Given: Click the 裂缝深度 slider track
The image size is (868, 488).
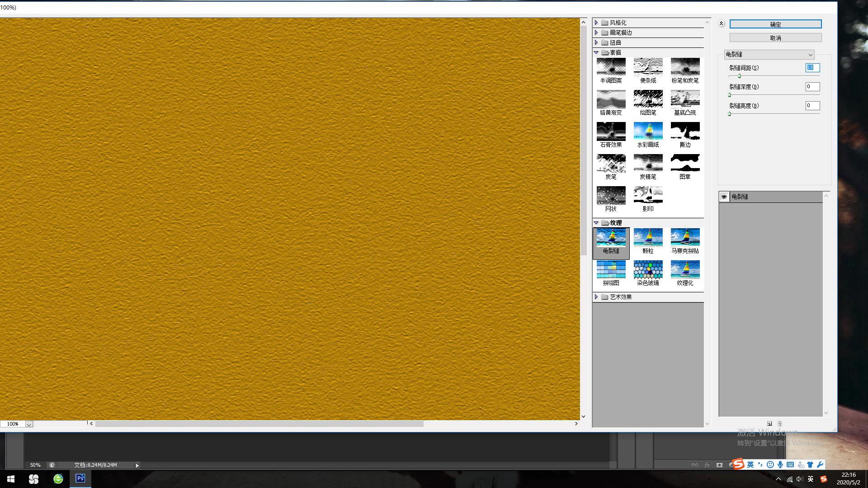Looking at the screenshot, I should (x=774, y=95).
